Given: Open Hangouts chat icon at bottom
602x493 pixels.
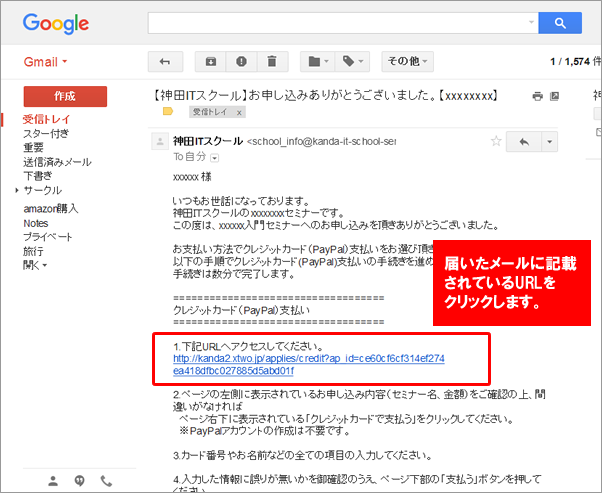Looking at the screenshot, I should tap(79, 480).
